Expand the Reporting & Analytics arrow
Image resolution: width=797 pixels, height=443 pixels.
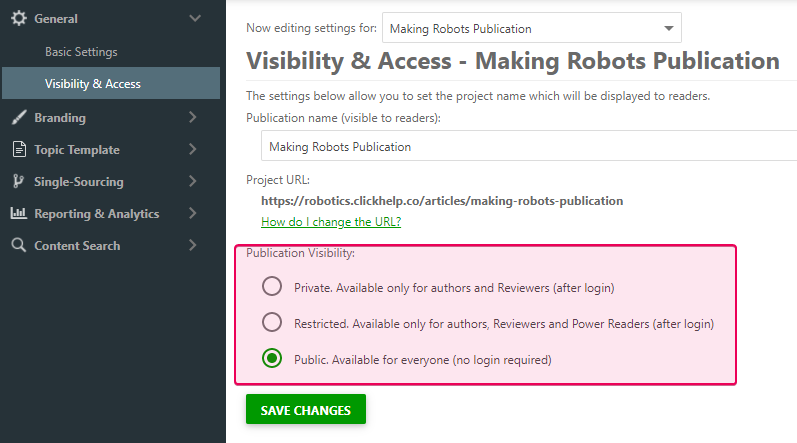pos(193,213)
